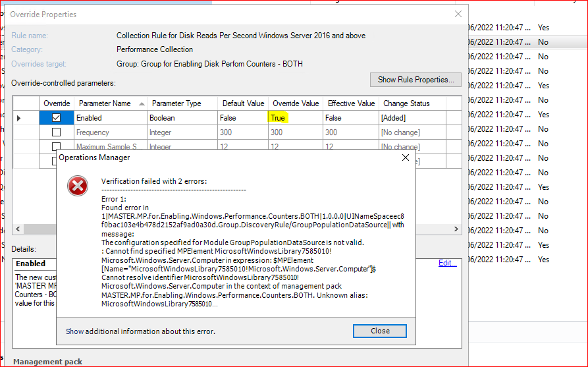588x367 pixels.
Task: Close the Override Properties window
Action: click(x=458, y=14)
